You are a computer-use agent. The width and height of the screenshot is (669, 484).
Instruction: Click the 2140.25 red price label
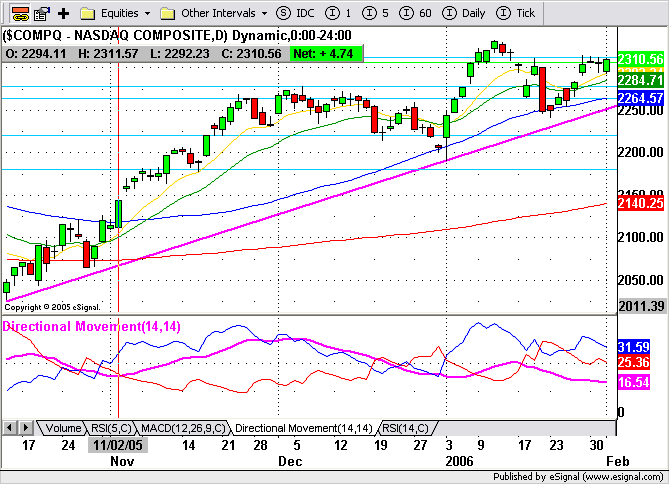tap(641, 203)
